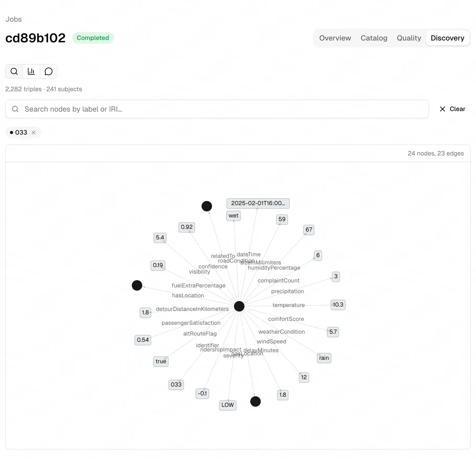476x462 pixels.
Task: Open the Catalog tab
Action: point(374,38)
